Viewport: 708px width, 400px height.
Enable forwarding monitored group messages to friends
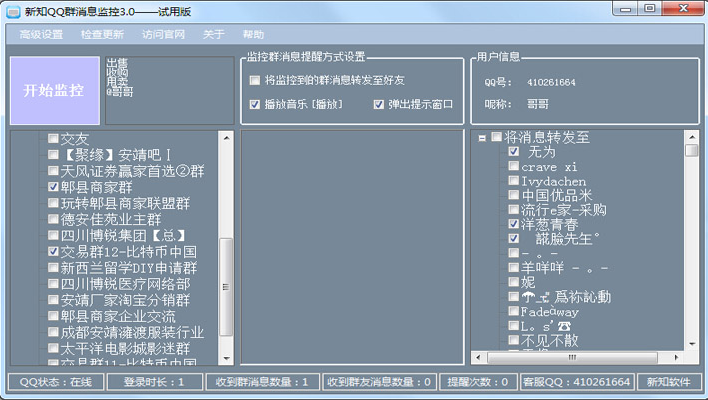[x=255, y=80]
